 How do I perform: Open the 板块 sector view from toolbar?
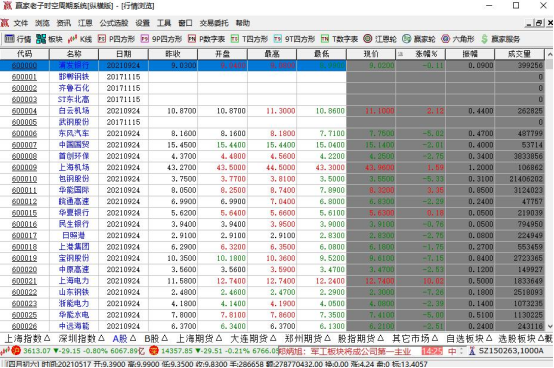click(x=49, y=39)
